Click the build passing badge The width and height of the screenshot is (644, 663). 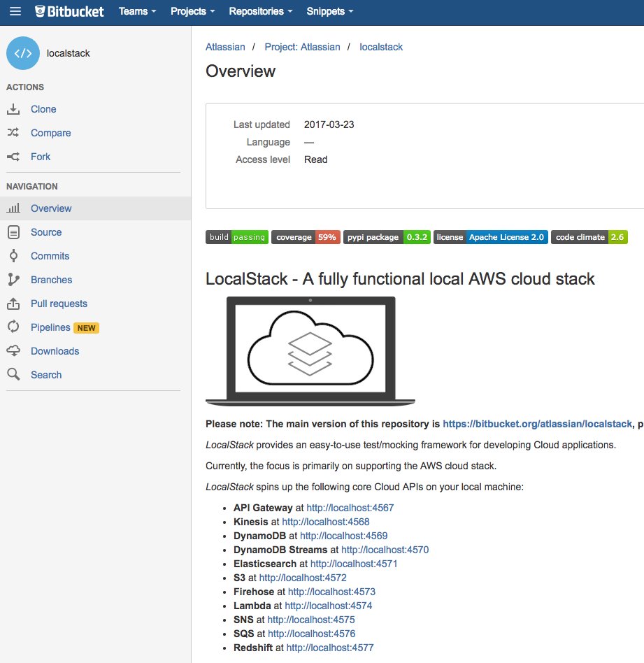point(237,237)
